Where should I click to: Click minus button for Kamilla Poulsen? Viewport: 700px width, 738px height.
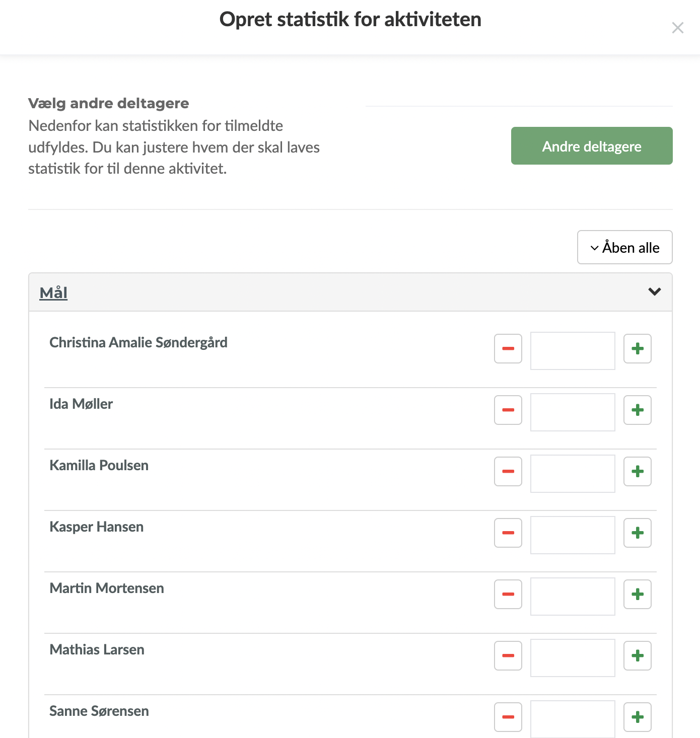pyautogui.click(x=508, y=471)
